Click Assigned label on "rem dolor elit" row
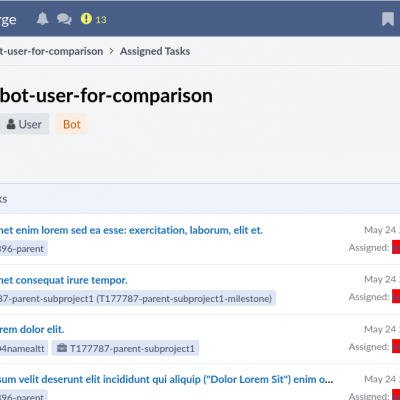Image resolution: width=400 pixels, height=400 pixels. [369, 347]
